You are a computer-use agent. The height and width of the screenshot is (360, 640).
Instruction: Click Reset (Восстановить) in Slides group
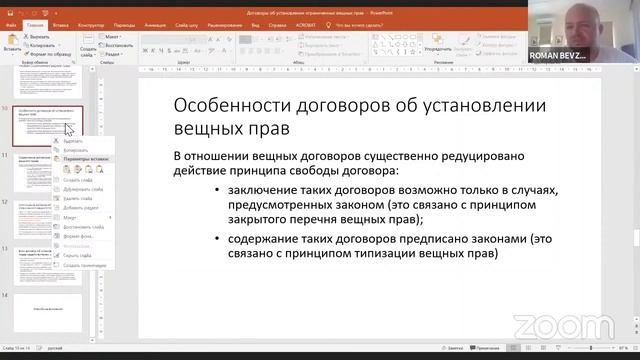coord(116,45)
